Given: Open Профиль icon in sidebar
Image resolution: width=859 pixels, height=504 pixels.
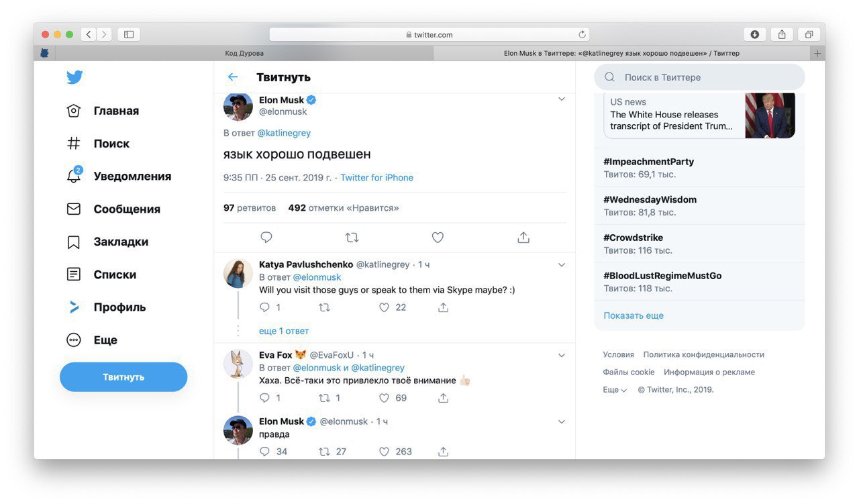Looking at the screenshot, I should click(x=74, y=307).
